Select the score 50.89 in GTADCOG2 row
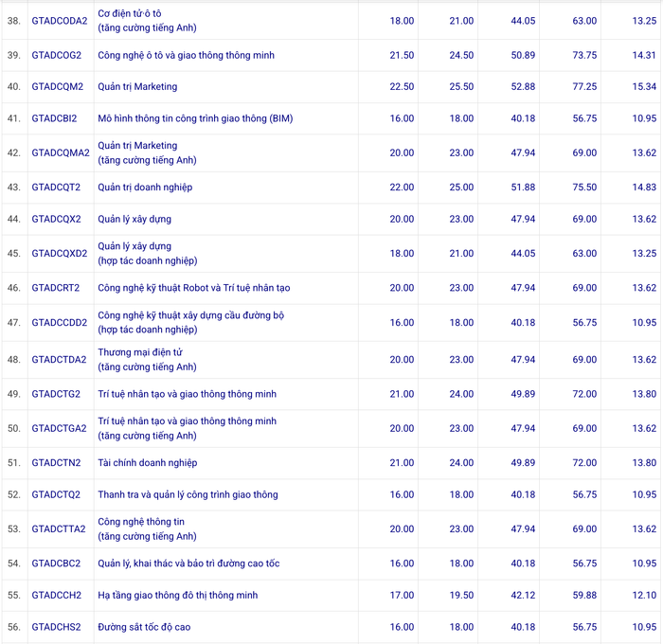663x644 pixels. (523, 55)
